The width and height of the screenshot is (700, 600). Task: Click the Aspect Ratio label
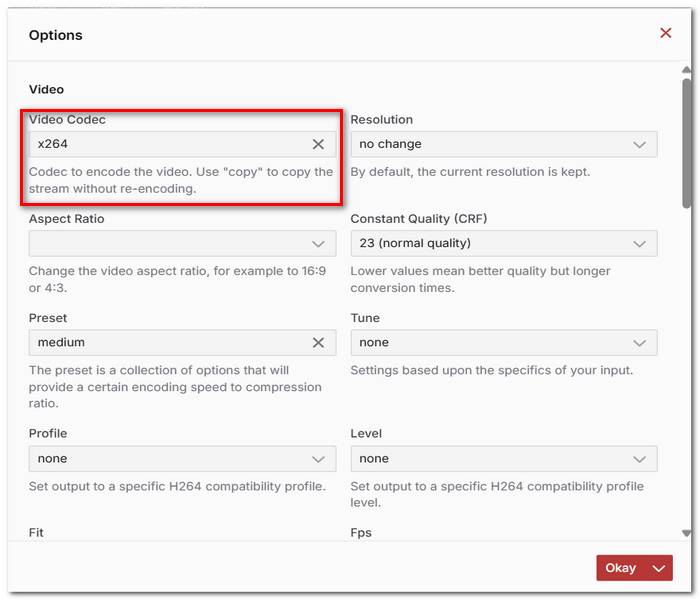tap(67, 219)
